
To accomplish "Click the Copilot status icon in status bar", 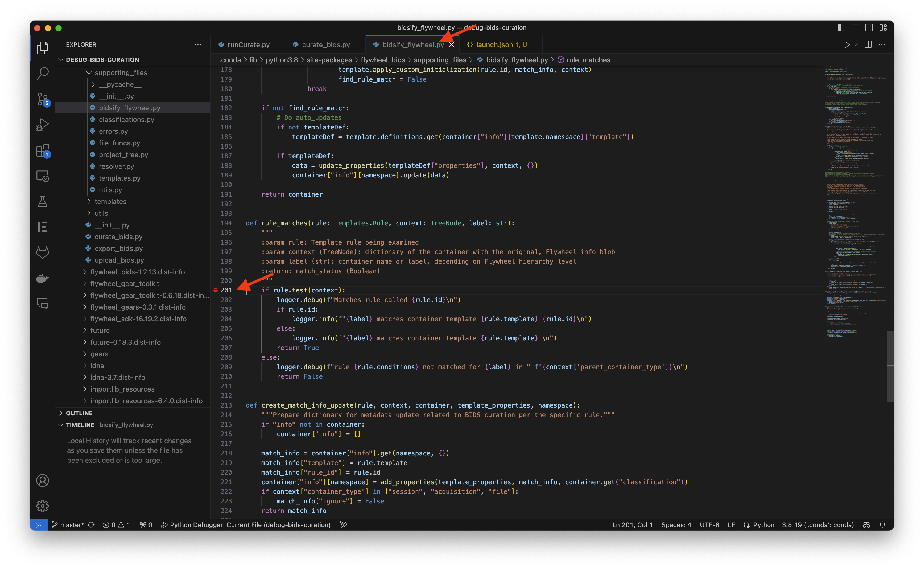I will point(866,525).
